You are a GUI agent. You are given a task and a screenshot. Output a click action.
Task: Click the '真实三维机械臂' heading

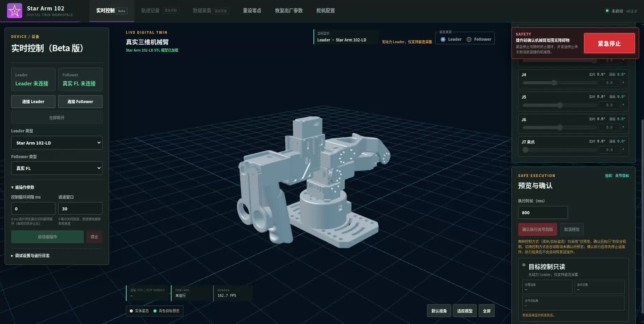point(147,42)
